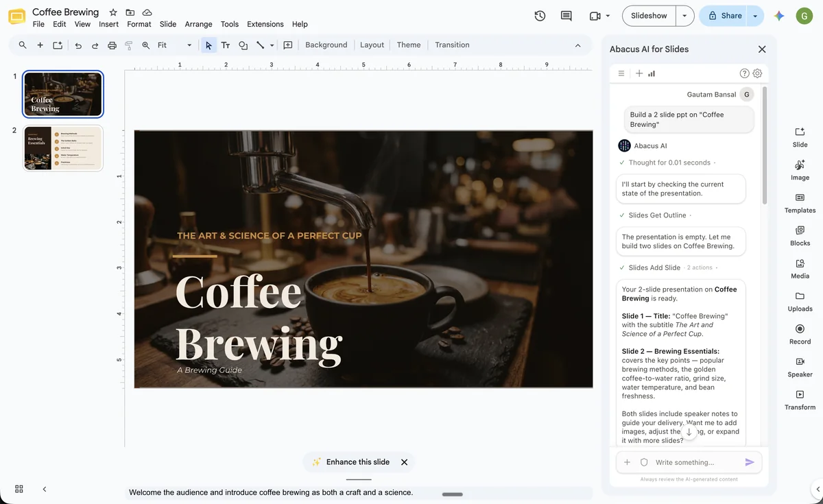Open Abacus panel hamburger menu
Viewport: 823px width, 504px height.
[621, 73]
